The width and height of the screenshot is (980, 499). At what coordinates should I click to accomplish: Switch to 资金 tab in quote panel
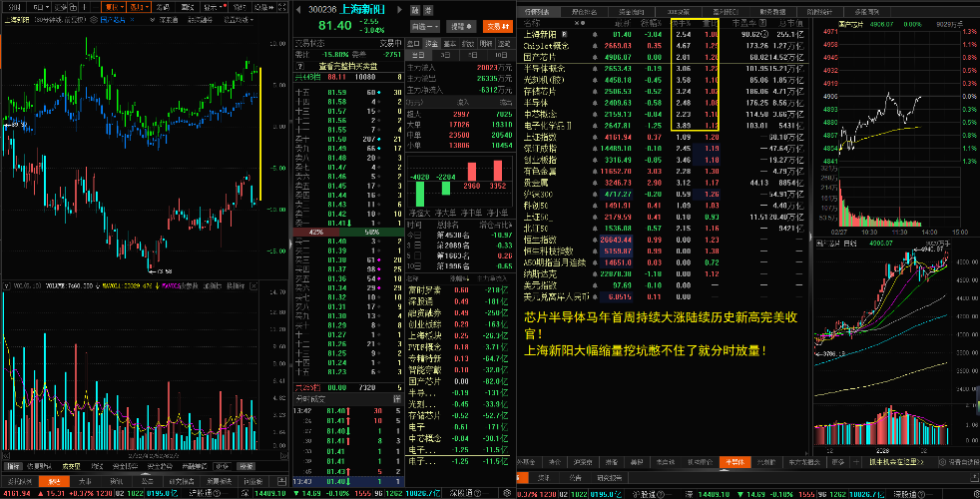coord(431,43)
